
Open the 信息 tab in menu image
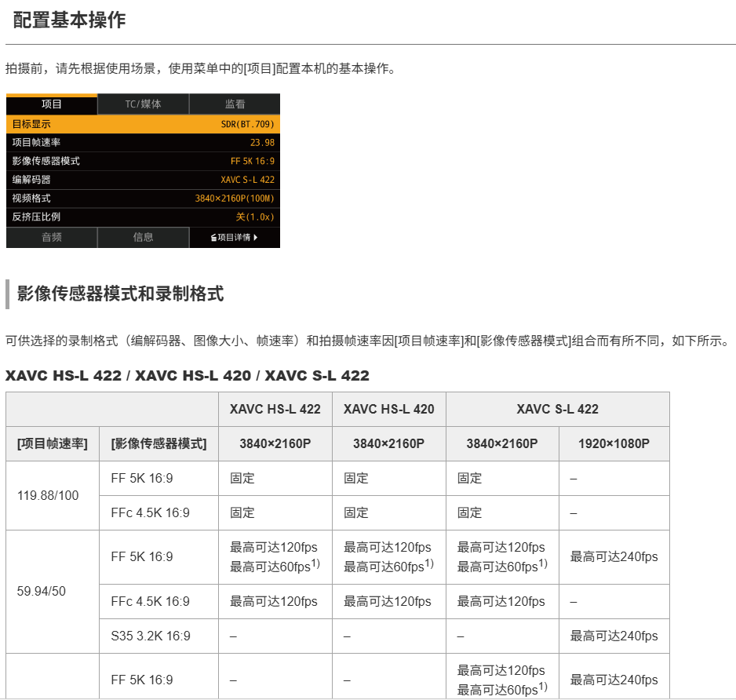pos(143,238)
